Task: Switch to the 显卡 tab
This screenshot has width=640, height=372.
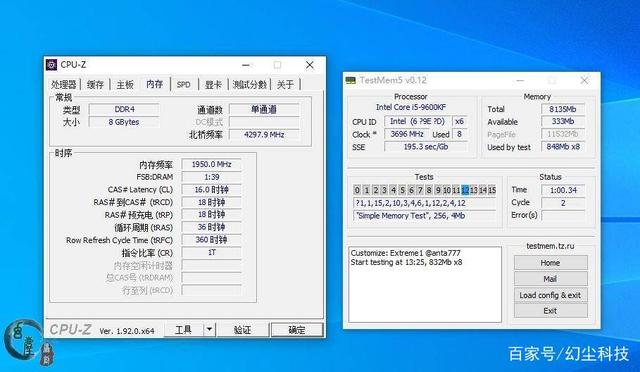Action: [x=213, y=85]
